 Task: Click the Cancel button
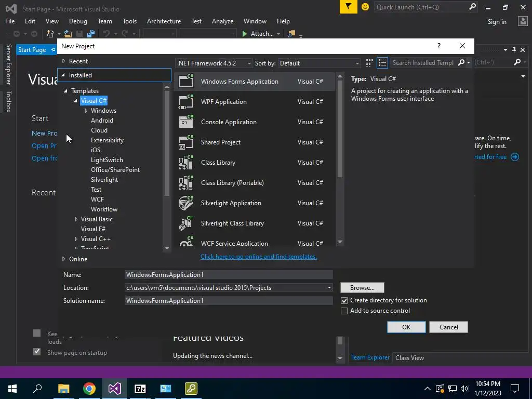[448, 327]
